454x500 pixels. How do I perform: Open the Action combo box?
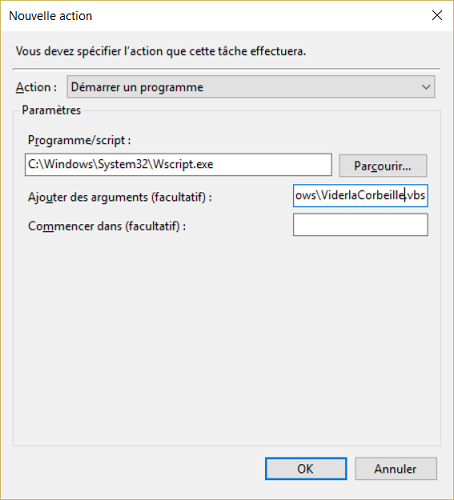point(251,87)
